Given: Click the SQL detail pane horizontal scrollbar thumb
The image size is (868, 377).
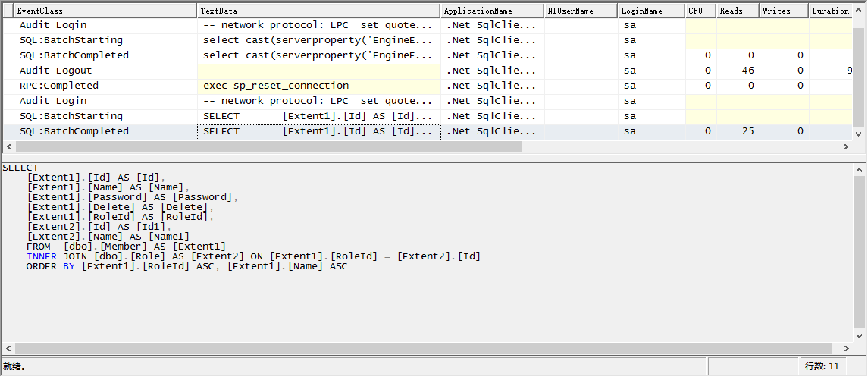Looking at the screenshot, I should click(x=424, y=348).
